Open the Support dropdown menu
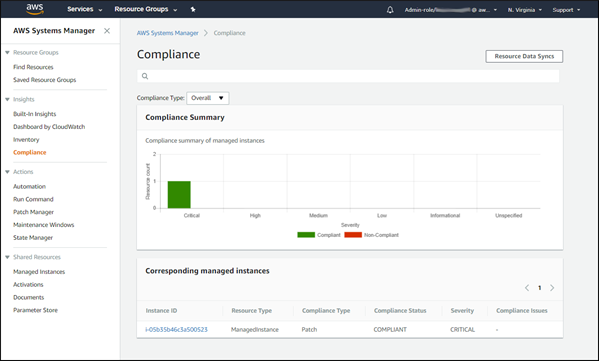The image size is (599, 361). 566,10
